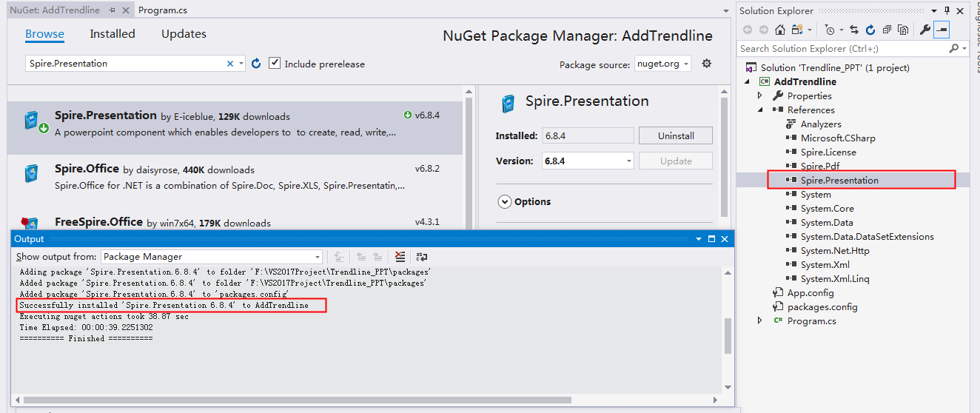The width and height of the screenshot is (980, 413).
Task: Open Properties via the wrench icon
Action: pos(925,30)
